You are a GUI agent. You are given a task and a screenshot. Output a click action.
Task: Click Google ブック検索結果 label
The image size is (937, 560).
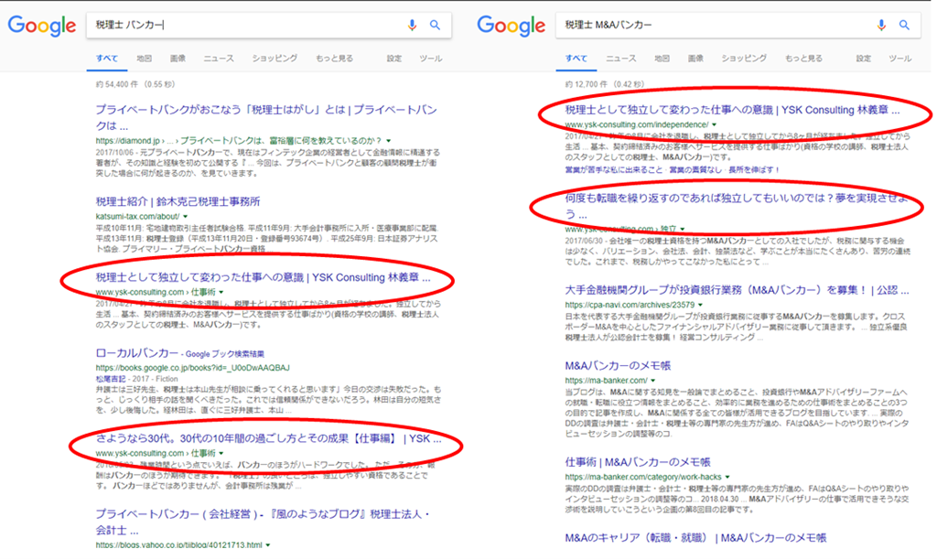coord(224,354)
